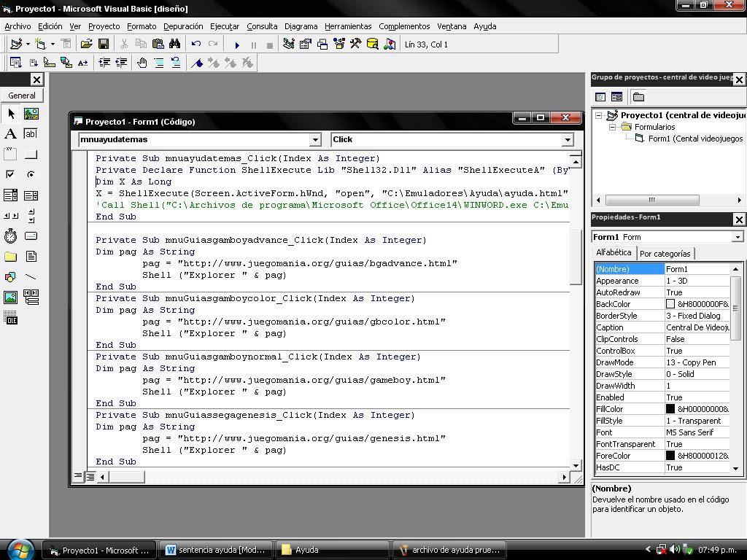Select the Pointer tool in the toolbox
The height and width of the screenshot is (560, 747).
10,114
